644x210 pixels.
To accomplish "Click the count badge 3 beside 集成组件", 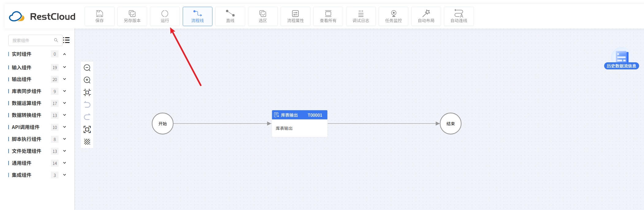I will 55,175.
